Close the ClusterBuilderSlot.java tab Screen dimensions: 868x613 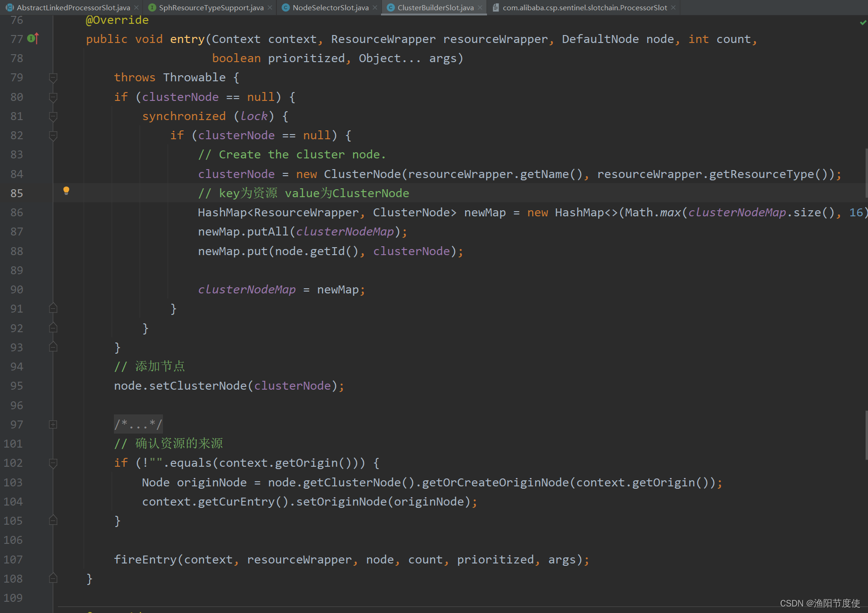tap(480, 7)
